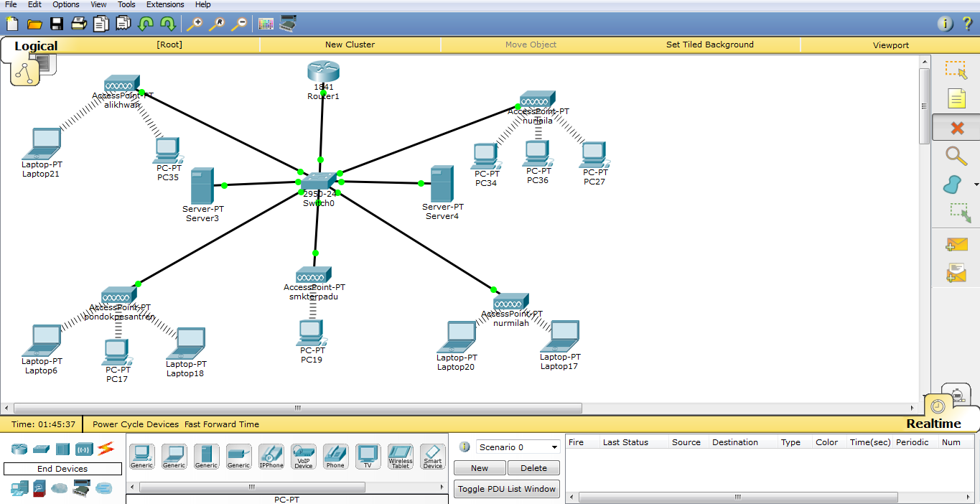Click the Zoom Reset magnifier icon
Viewport: 980px width, 504px height.
point(216,24)
